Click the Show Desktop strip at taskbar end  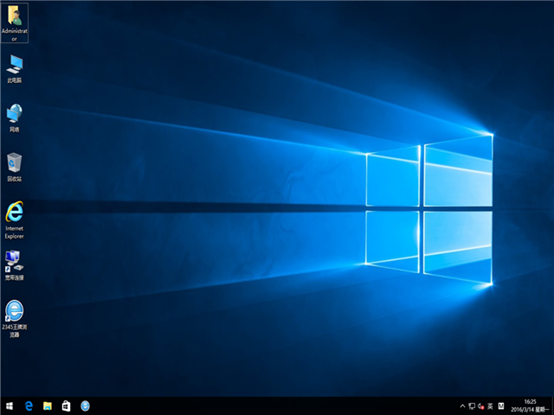pos(552,406)
